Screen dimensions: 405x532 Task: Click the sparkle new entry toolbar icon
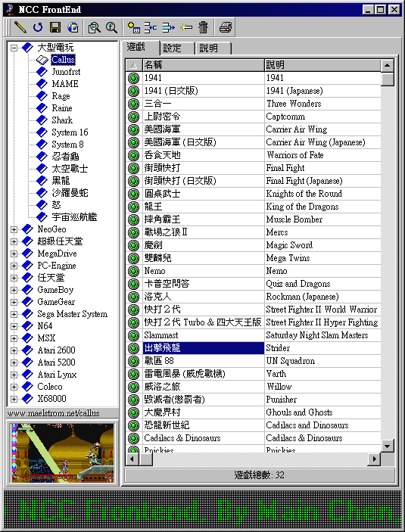[x=185, y=27]
